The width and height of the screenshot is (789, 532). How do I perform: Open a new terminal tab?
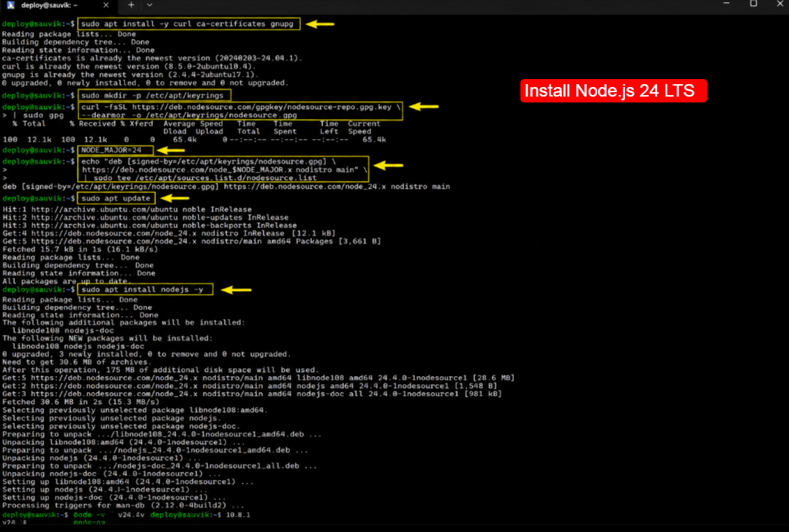(x=131, y=5)
